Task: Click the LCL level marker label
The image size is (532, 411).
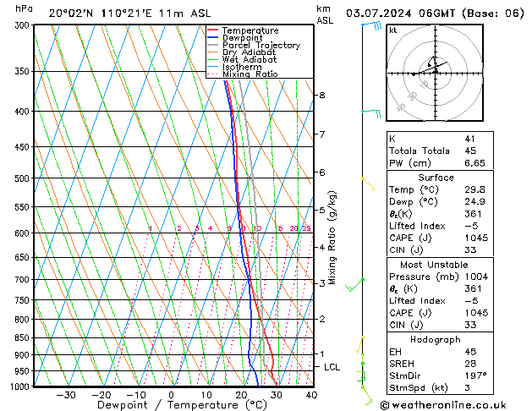Action: click(332, 367)
